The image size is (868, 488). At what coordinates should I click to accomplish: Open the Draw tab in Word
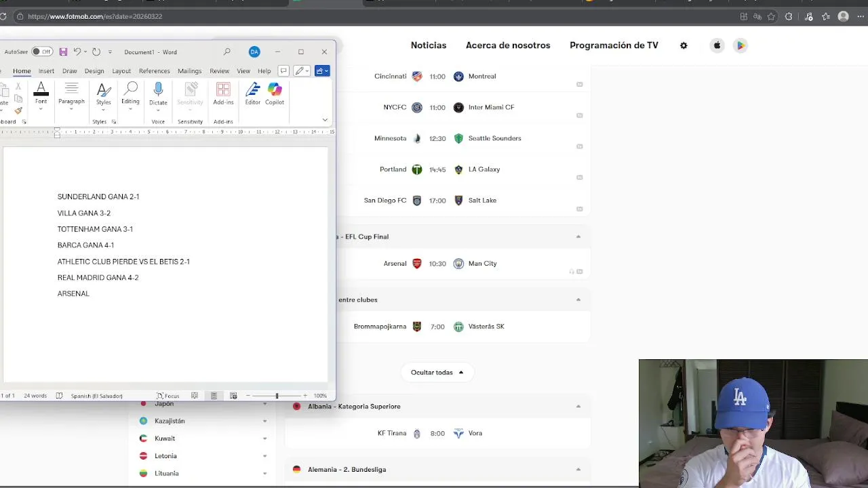point(70,70)
